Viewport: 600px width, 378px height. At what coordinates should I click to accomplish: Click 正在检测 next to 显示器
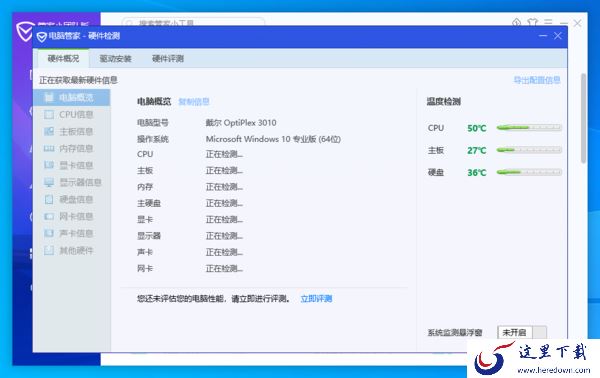pyautogui.click(x=224, y=236)
